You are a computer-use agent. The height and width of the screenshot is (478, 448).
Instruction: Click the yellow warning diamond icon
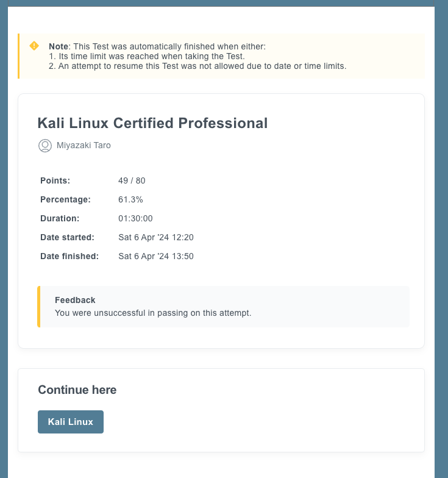tap(34, 46)
